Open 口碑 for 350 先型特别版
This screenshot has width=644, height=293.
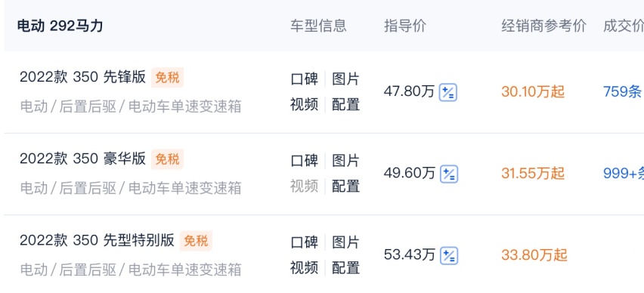[x=305, y=242]
